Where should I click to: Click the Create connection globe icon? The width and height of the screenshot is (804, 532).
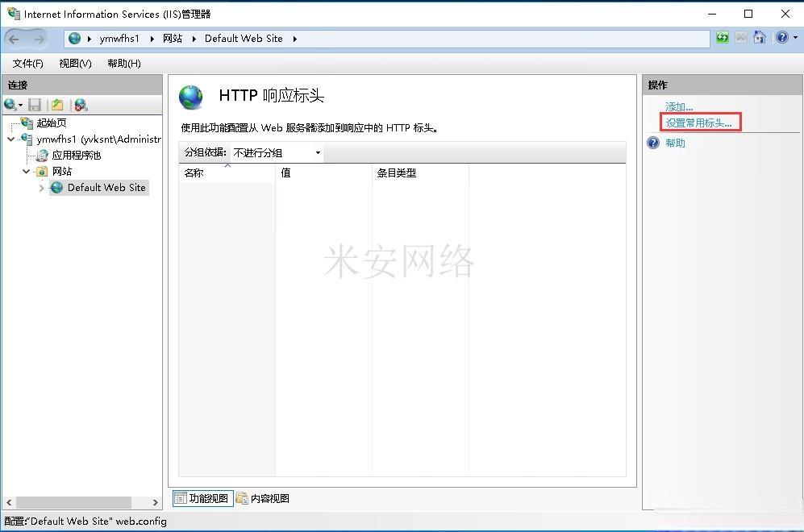10,105
